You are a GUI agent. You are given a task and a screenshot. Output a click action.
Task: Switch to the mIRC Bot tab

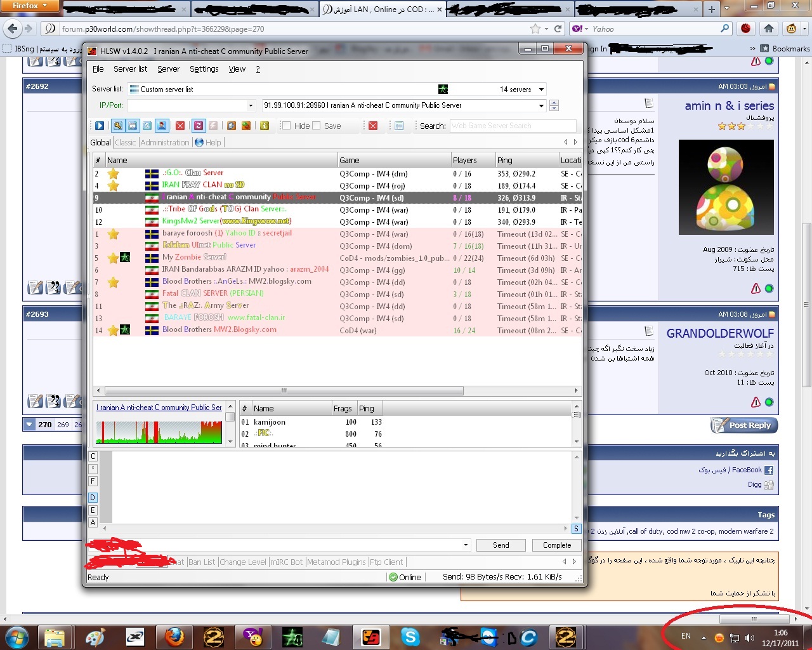[x=287, y=562]
